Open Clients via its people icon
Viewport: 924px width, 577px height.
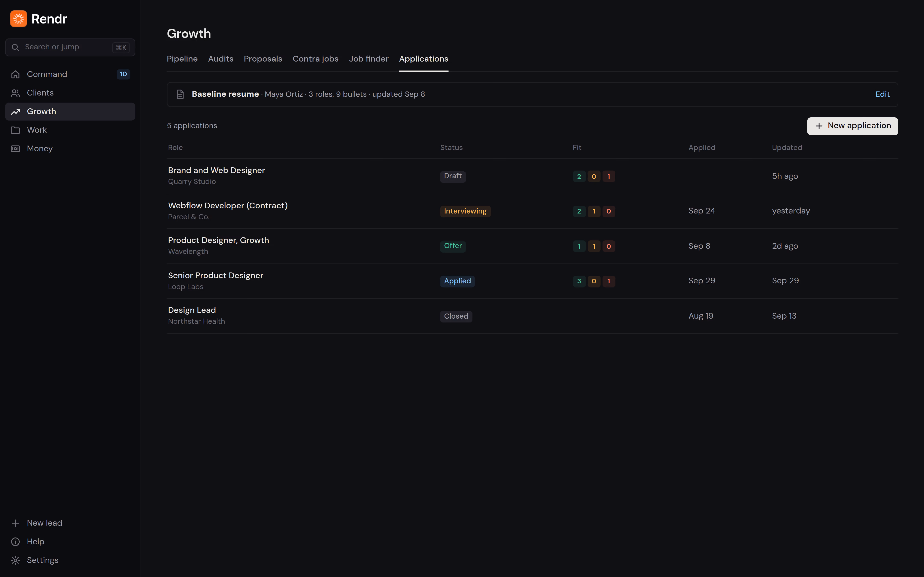pos(15,93)
